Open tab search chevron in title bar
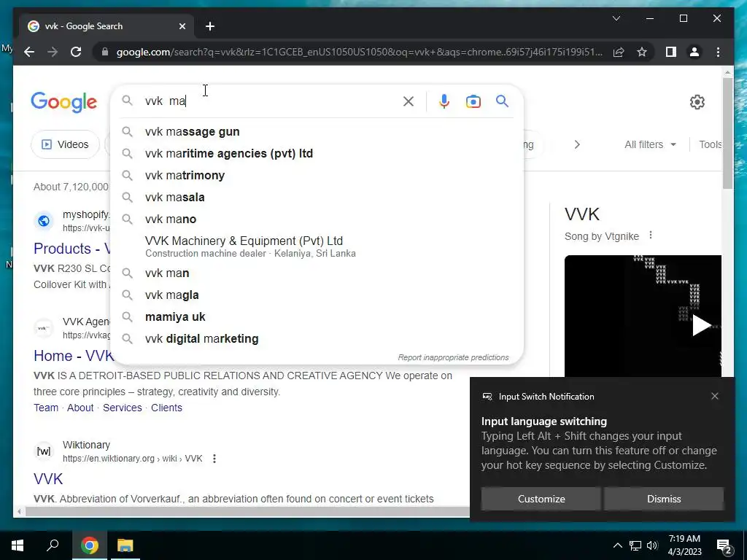This screenshot has width=747, height=560. click(616, 18)
